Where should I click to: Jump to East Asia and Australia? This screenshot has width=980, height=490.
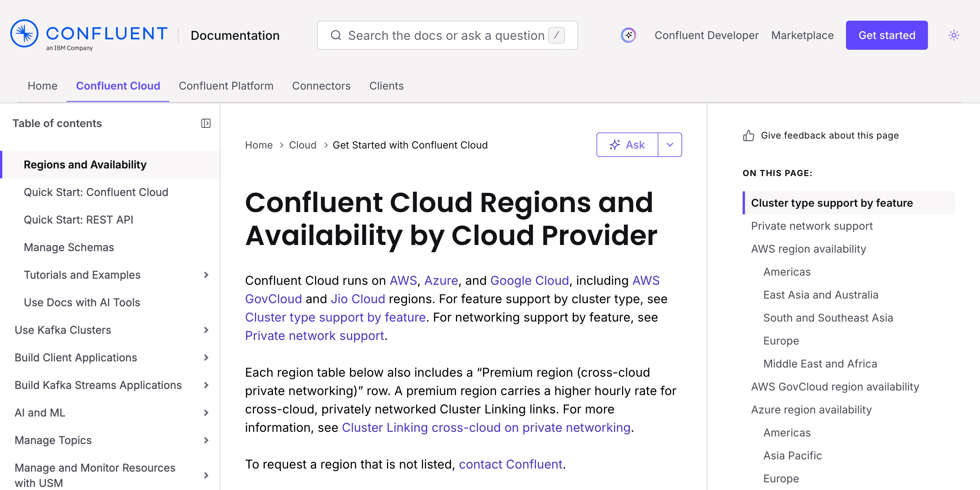[821, 295]
